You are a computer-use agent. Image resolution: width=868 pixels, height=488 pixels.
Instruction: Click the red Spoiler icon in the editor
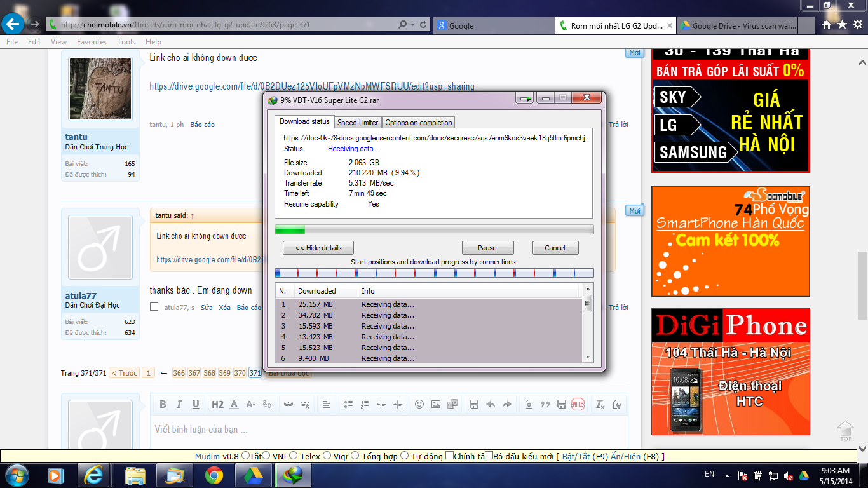[577, 404]
